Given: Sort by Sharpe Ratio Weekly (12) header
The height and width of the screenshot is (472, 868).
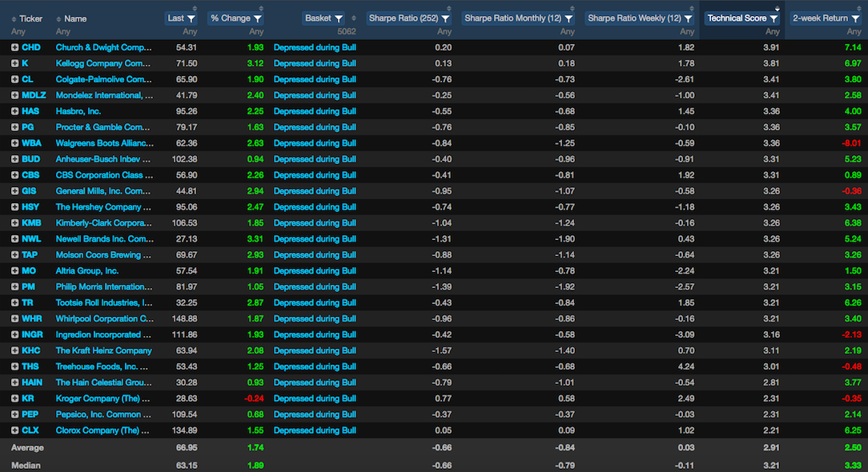Looking at the screenshot, I should click(x=634, y=18).
